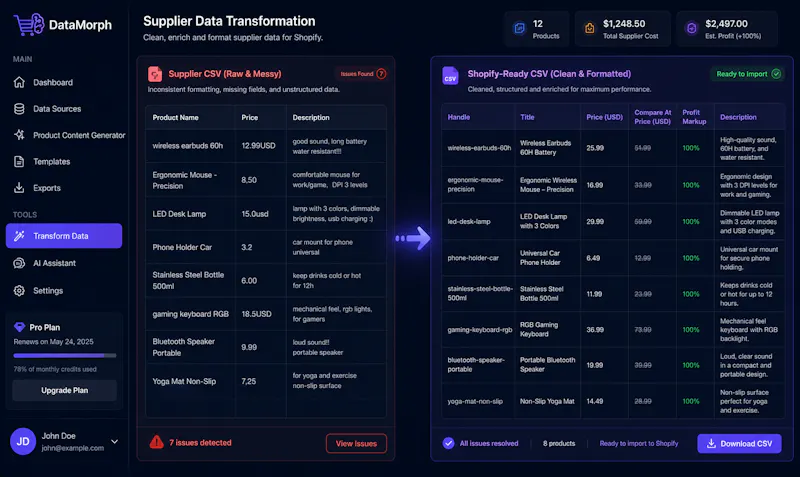
Task: Click the JD user avatar
Action: [x=23, y=441]
